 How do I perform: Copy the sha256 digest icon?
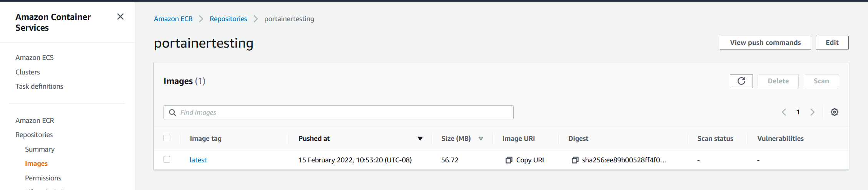click(575, 160)
